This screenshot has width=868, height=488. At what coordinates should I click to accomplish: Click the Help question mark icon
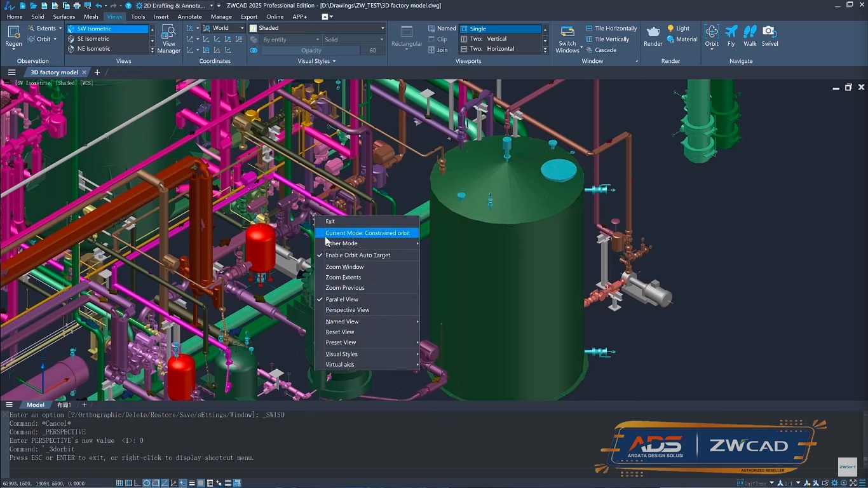[x=128, y=6]
